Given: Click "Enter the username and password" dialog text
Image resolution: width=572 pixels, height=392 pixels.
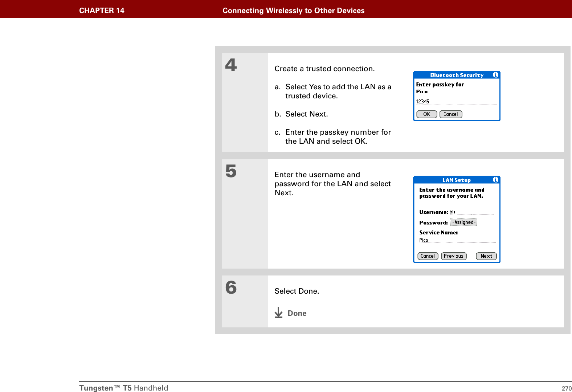Looking at the screenshot, I should 452,193.
